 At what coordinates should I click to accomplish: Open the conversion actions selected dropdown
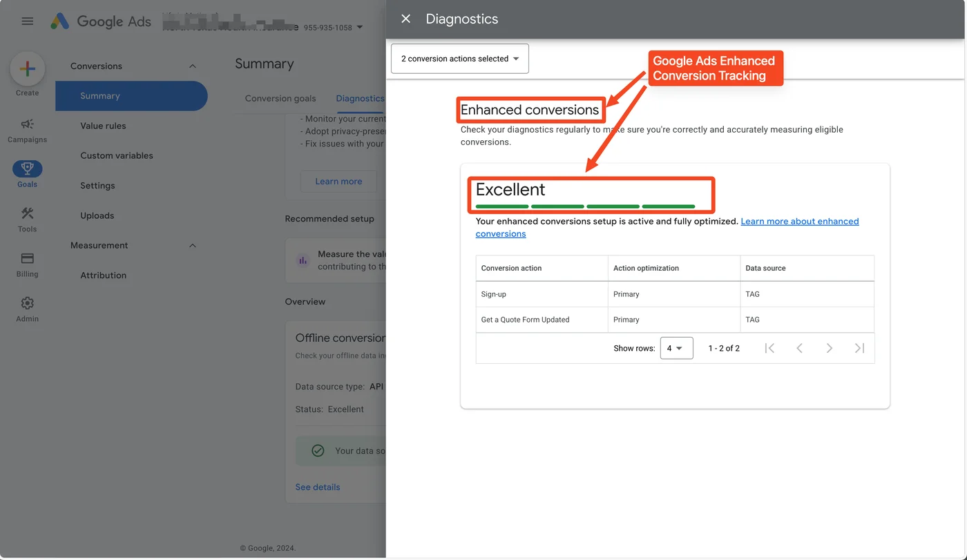(459, 59)
